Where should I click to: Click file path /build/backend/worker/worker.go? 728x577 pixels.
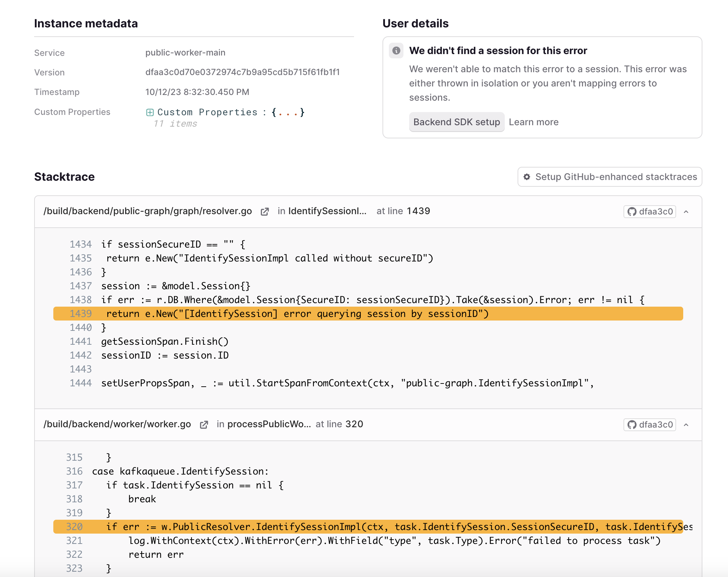click(x=117, y=424)
